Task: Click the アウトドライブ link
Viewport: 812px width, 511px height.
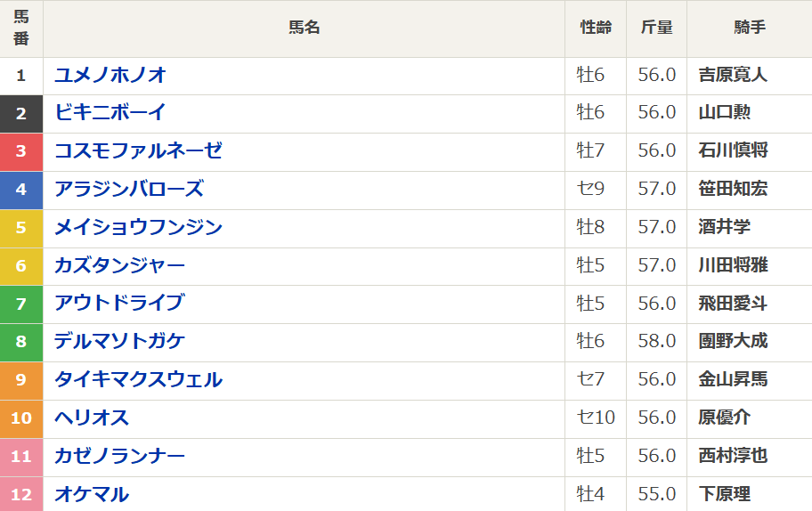Action: (119, 303)
